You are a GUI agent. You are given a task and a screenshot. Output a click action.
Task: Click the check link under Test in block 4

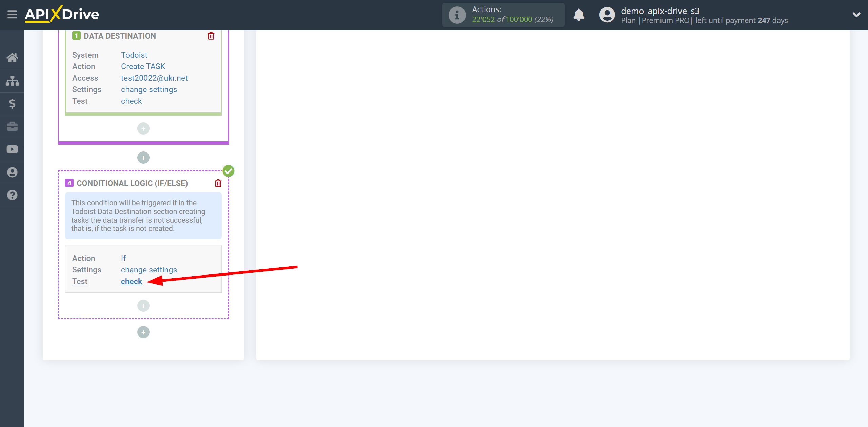(x=132, y=282)
